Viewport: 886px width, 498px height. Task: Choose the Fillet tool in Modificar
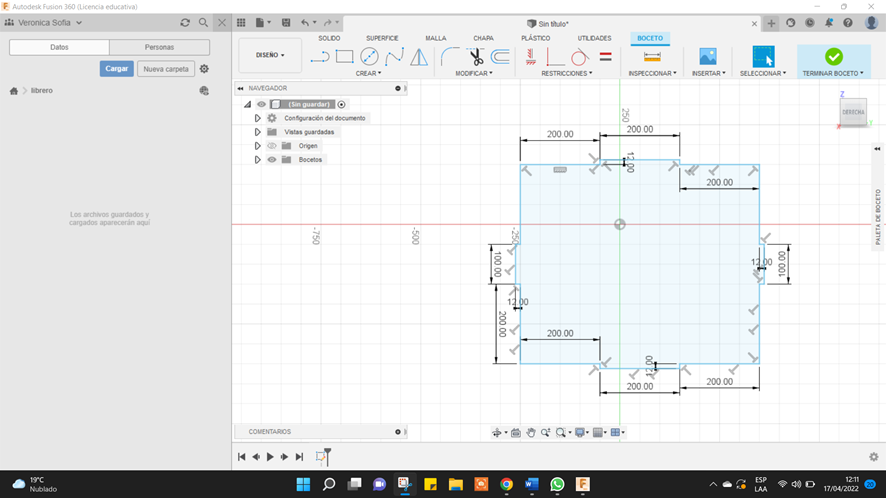click(x=450, y=57)
